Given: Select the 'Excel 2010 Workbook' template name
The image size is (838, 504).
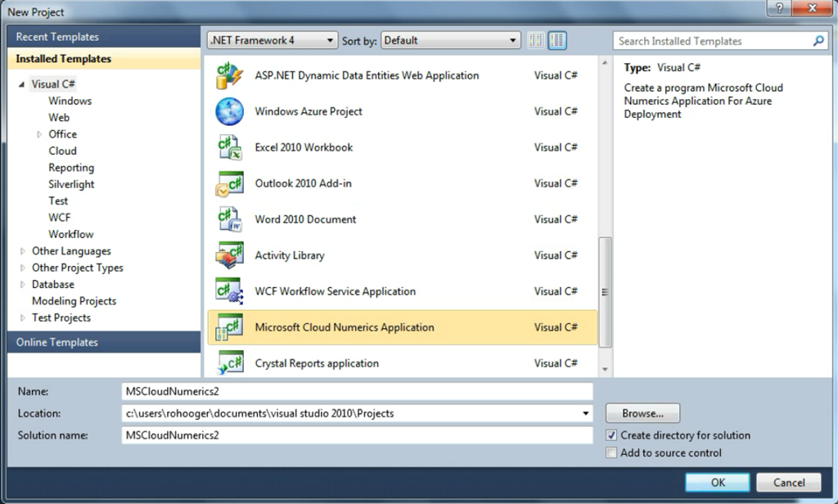Looking at the screenshot, I should pyautogui.click(x=304, y=147).
